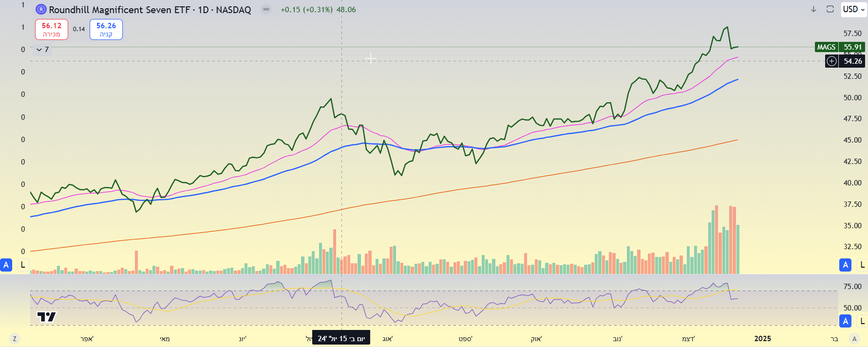Image resolution: width=868 pixels, height=347 pixels.
Task: Click the 1D interval in the chart title
Action: pos(203,10)
